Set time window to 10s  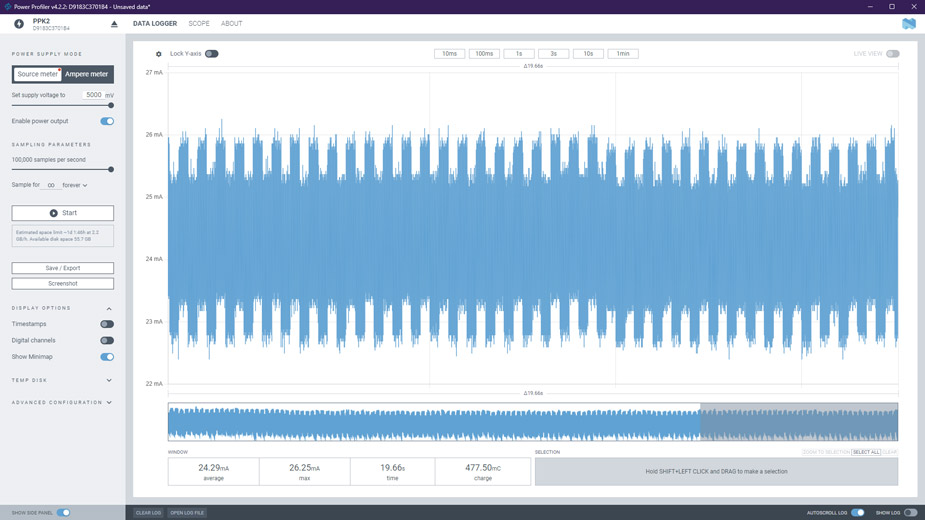click(x=588, y=54)
